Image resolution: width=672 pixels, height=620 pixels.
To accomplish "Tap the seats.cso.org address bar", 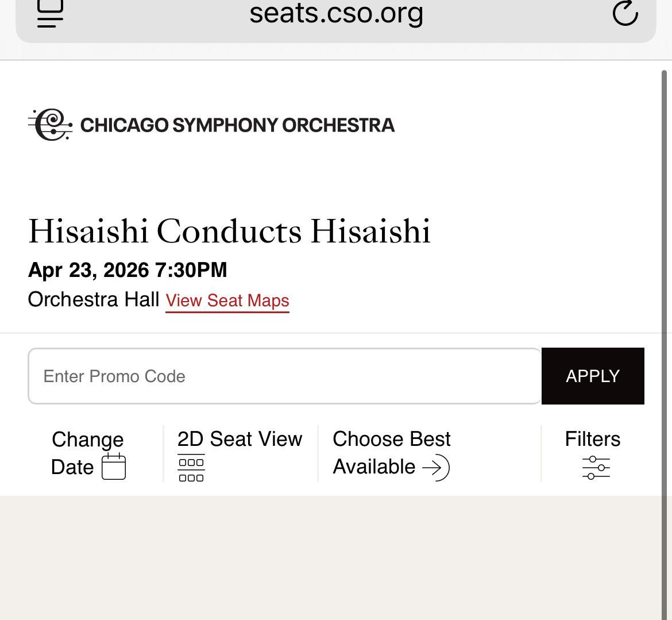I will click(336, 13).
